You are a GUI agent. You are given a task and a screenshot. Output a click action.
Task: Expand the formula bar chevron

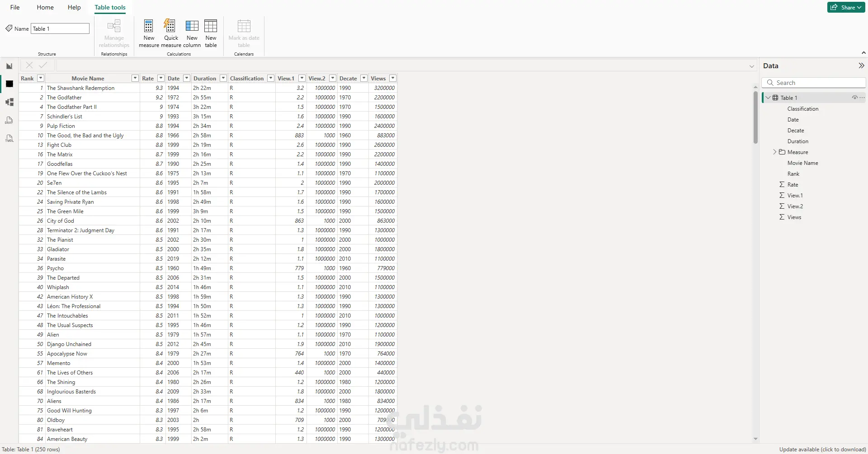tap(752, 66)
